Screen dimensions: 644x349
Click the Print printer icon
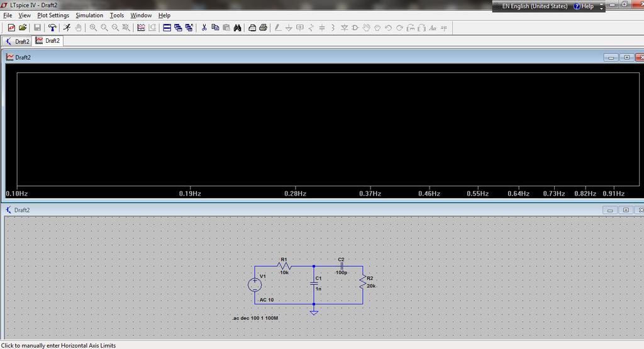[264, 28]
